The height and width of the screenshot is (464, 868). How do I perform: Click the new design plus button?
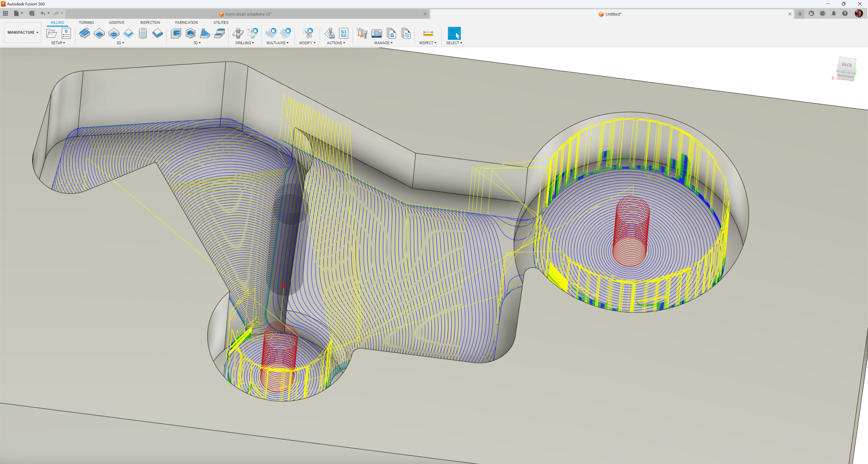[800, 14]
